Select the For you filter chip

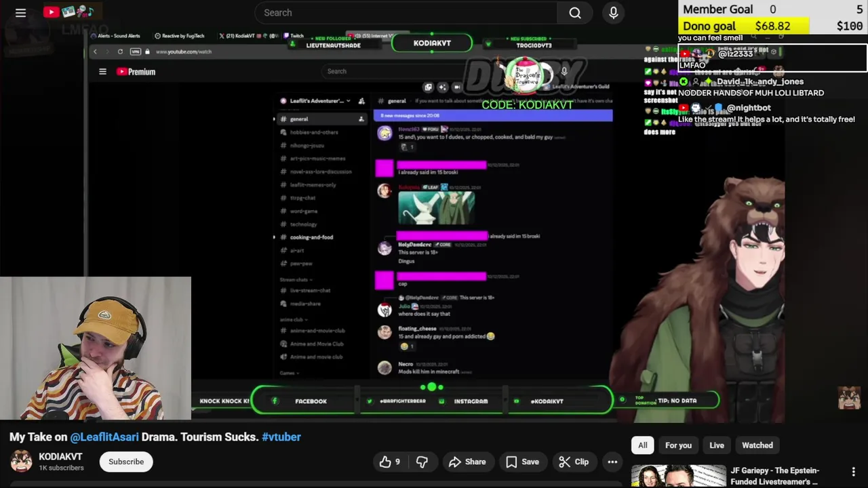click(x=678, y=445)
